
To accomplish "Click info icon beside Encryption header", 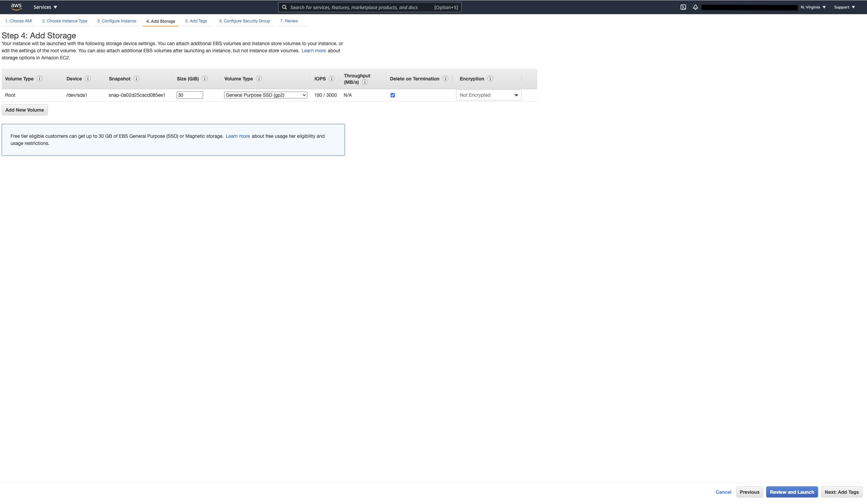I will click(490, 79).
